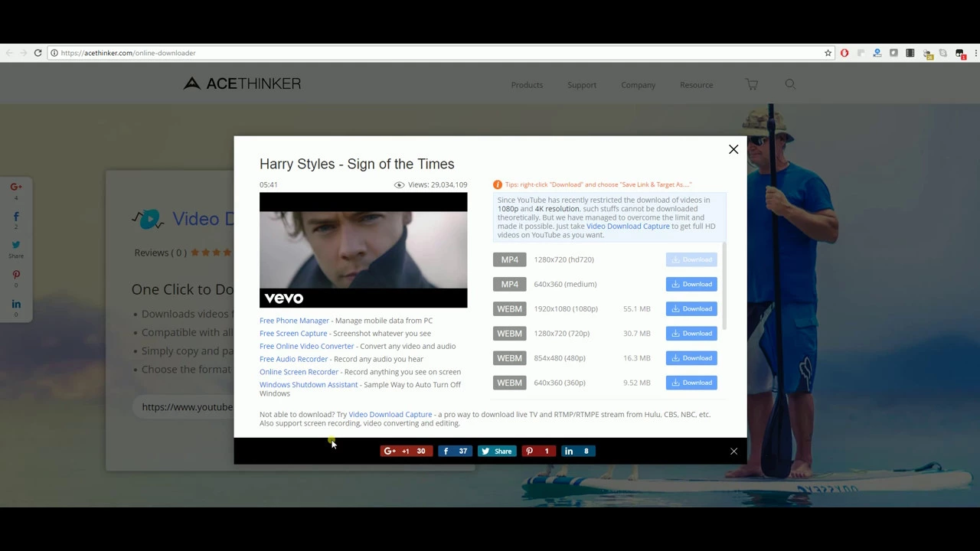980x551 pixels.
Task: Click the Twitter Share button in the bottom bar
Action: click(x=496, y=452)
